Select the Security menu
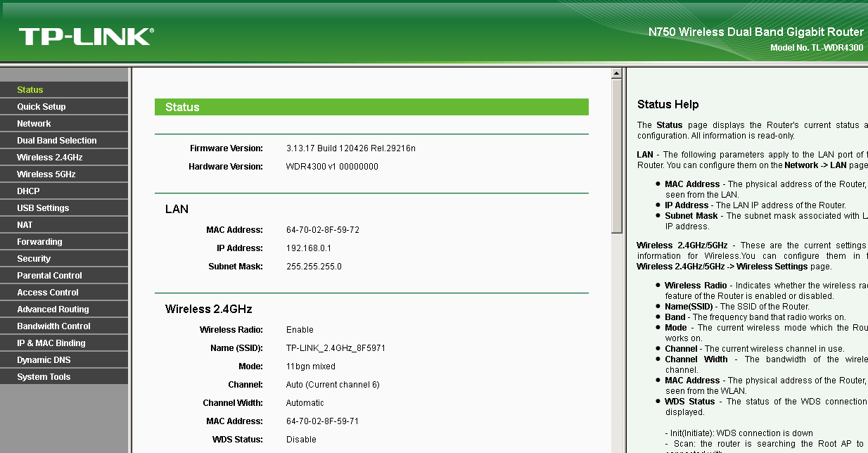Screen dimensions: 868x453 (34, 259)
